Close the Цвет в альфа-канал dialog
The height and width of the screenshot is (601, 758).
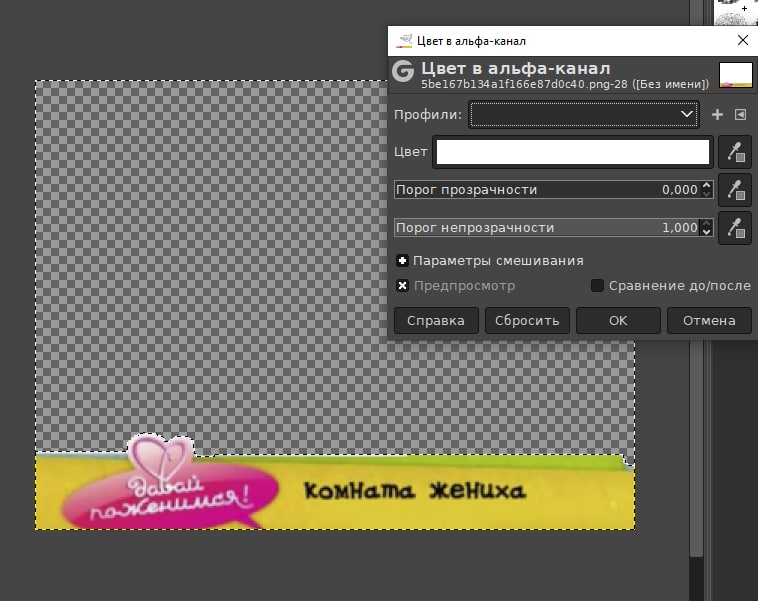click(743, 40)
